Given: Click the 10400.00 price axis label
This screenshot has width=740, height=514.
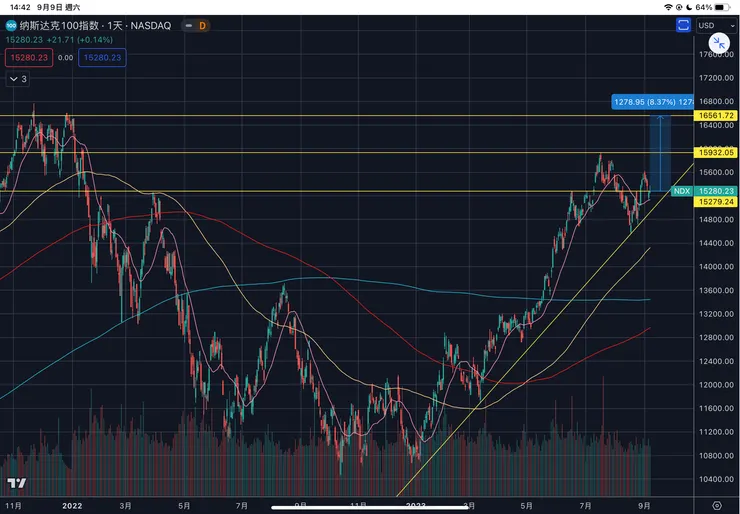Looking at the screenshot, I should click(x=716, y=479).
